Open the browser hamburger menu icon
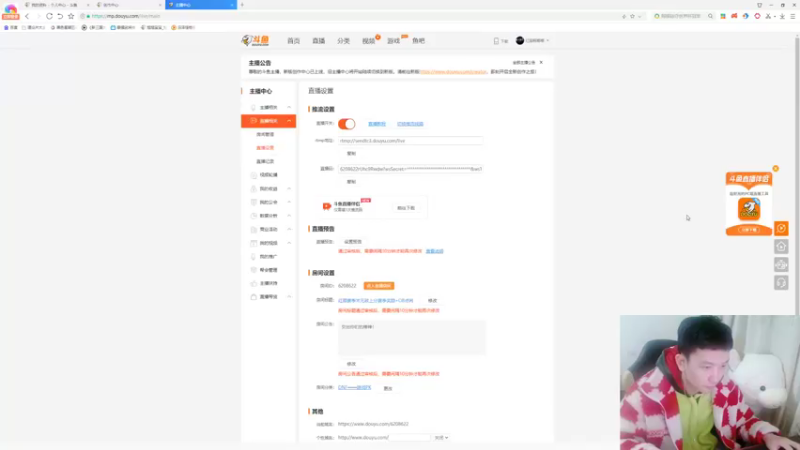 [x=792, y=16]
